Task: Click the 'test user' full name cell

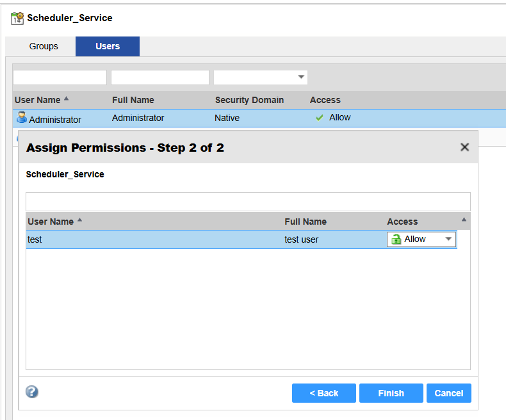Action: [x=301, y=239]
